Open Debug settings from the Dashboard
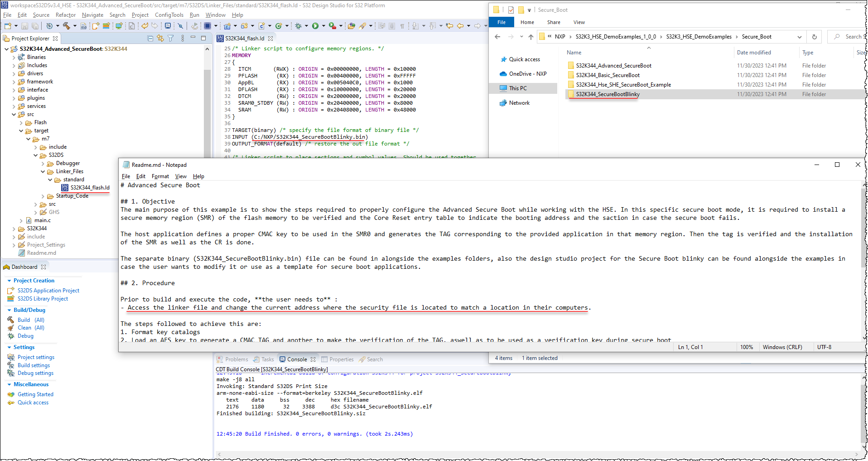 tap(35, 373)
